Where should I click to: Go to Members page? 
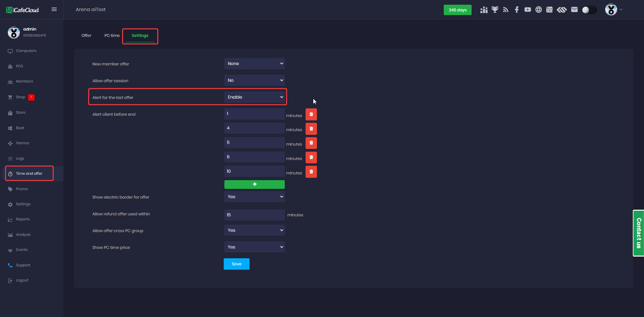pyautogui.click(x=24, y=82)
